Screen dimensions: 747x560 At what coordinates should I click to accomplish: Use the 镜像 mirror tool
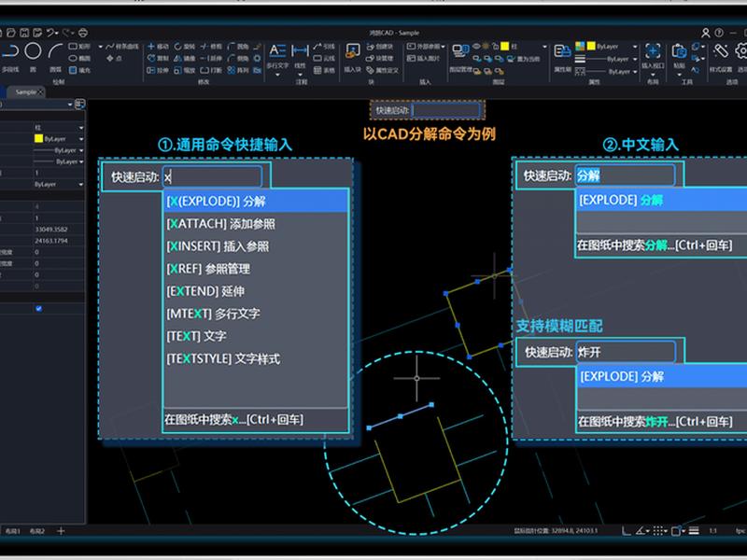point(184,58)
